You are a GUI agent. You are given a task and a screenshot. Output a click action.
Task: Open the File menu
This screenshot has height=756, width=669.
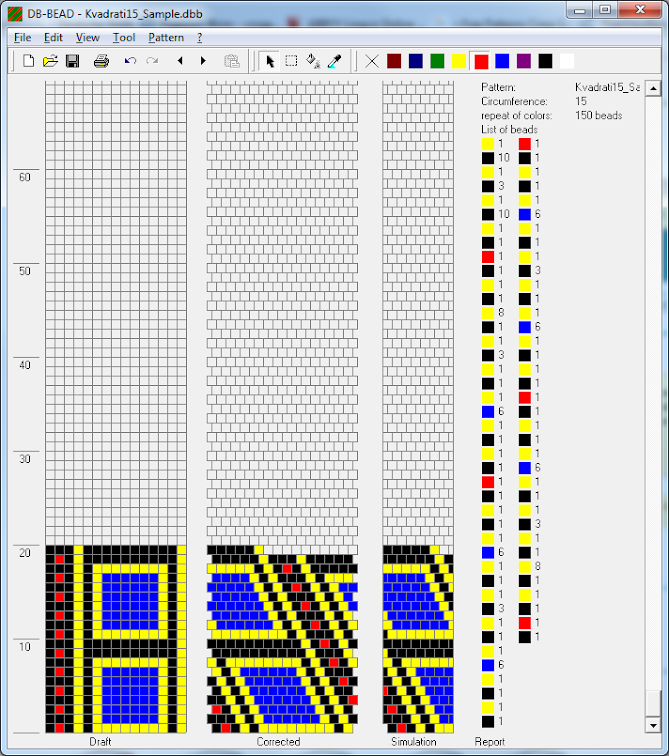22,38
